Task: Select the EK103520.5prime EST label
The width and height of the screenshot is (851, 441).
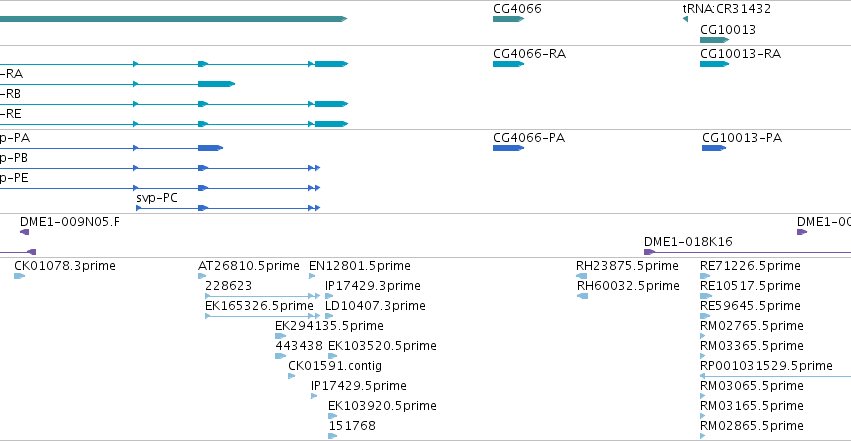Action: pos(382,346)
